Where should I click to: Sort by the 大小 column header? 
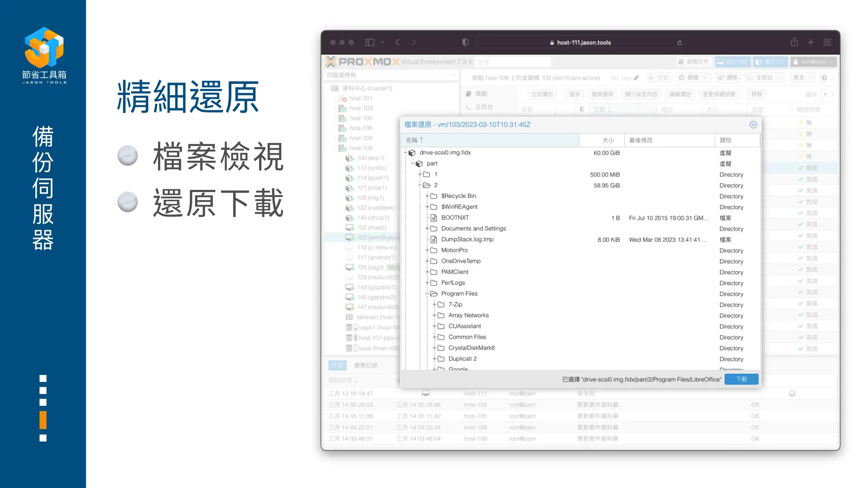point(602,140)
